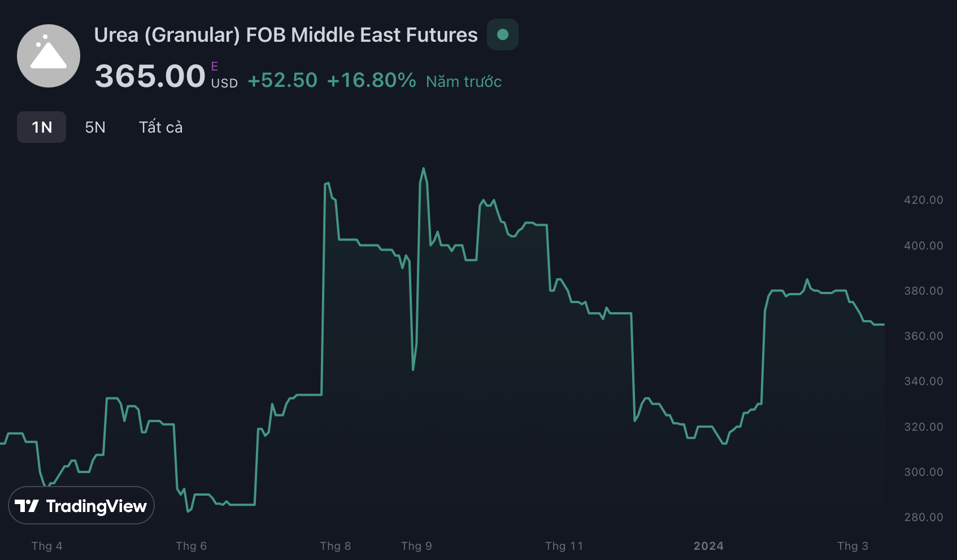Click the +52.50 price change value
This screenshot has width=957, height=560.
(282, 80)
